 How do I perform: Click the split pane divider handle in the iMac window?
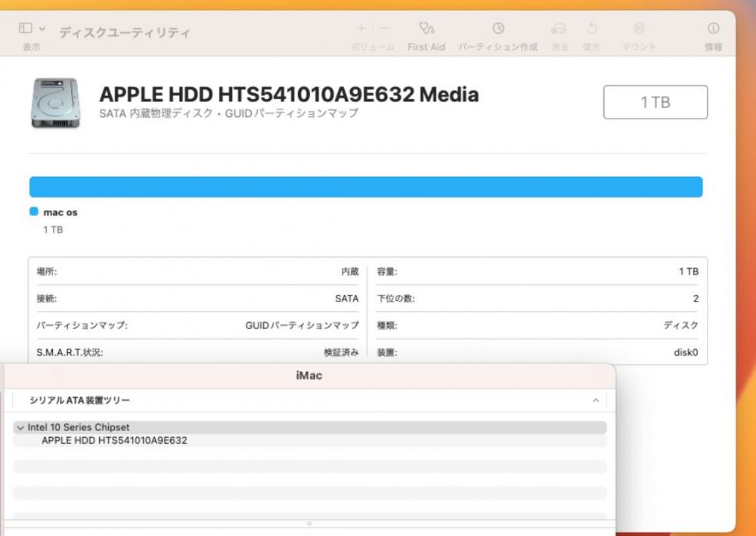309,523
